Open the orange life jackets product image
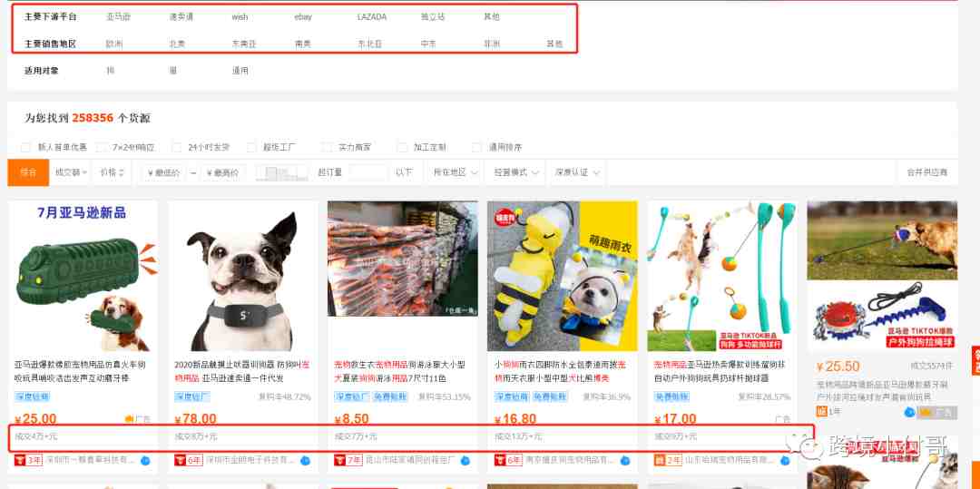The width and height of the screenshot is (980, 489). 403,259
